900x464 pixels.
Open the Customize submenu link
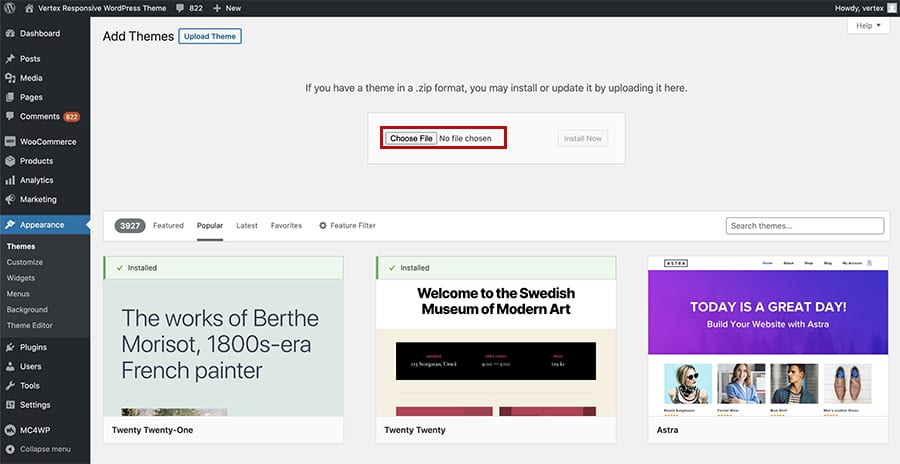tap(25, 262)
